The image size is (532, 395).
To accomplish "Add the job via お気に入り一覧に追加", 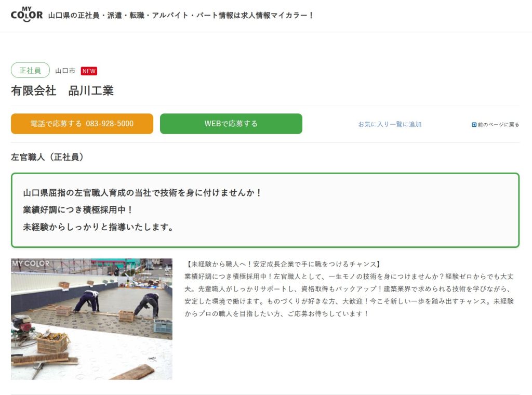I will coord(390,124).
